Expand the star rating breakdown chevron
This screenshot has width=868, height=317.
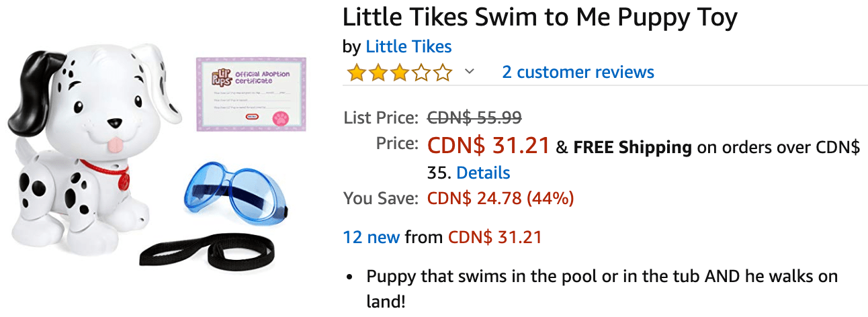click(470, 72)
